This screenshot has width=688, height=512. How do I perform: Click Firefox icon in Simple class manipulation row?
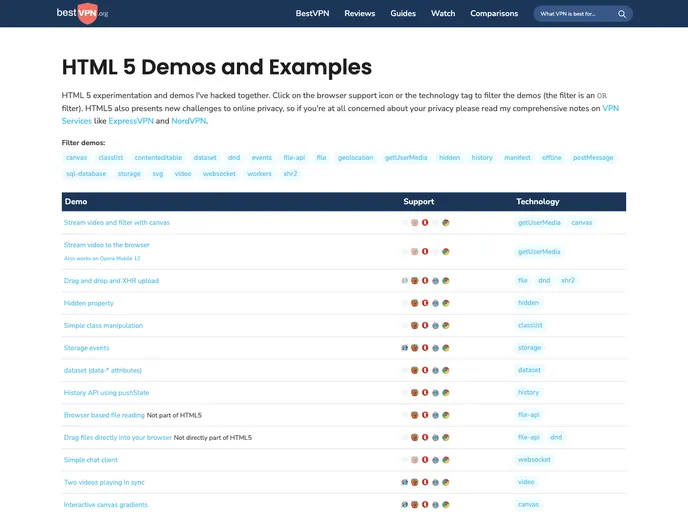point(415,326)
